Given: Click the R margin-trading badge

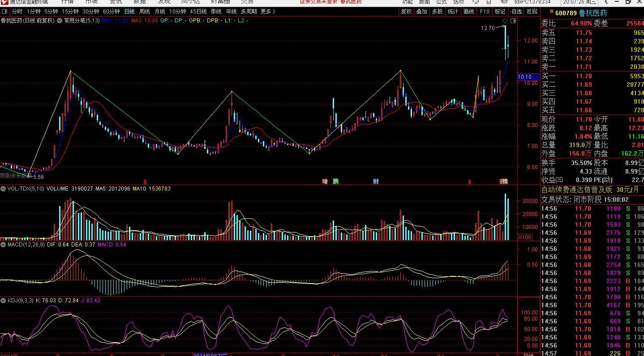Looking at the screenshot, I should (x=551, y=12).
